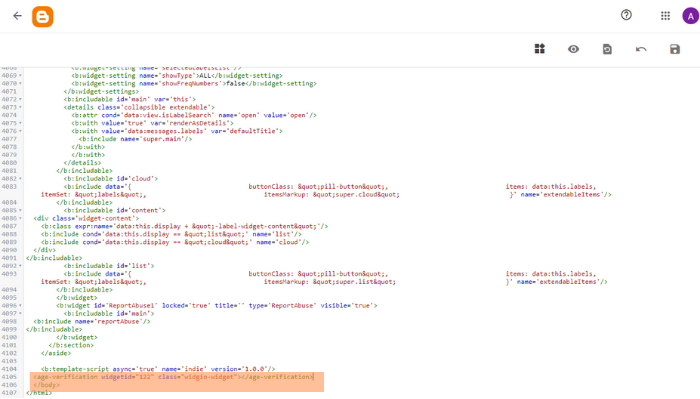Viewport: 700px width, 399px height.
Task: Collapse the widget-content div at line 4086
Action: pos(21,219)
